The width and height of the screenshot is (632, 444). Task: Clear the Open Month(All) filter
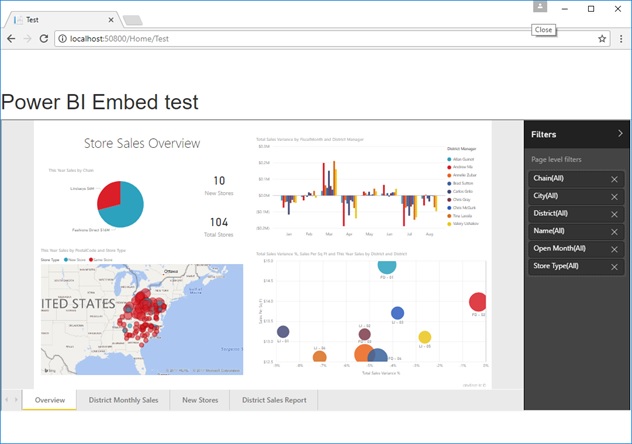614,249
